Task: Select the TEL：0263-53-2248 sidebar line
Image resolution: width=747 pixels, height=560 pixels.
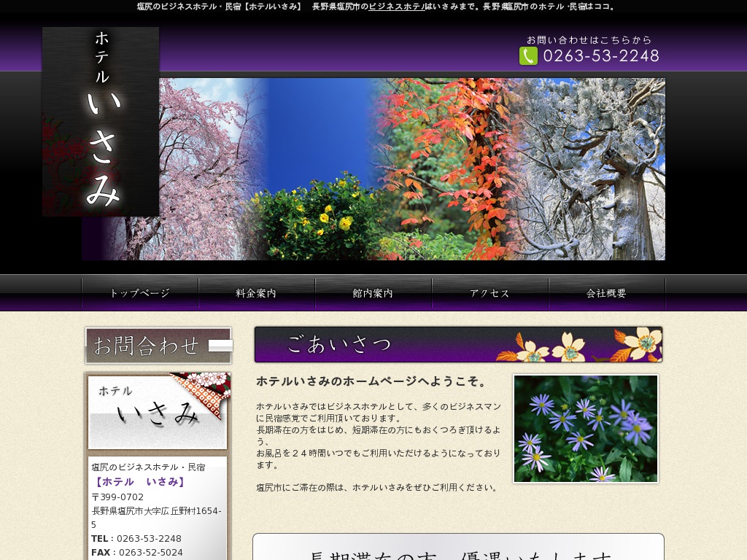Action: 136,539
